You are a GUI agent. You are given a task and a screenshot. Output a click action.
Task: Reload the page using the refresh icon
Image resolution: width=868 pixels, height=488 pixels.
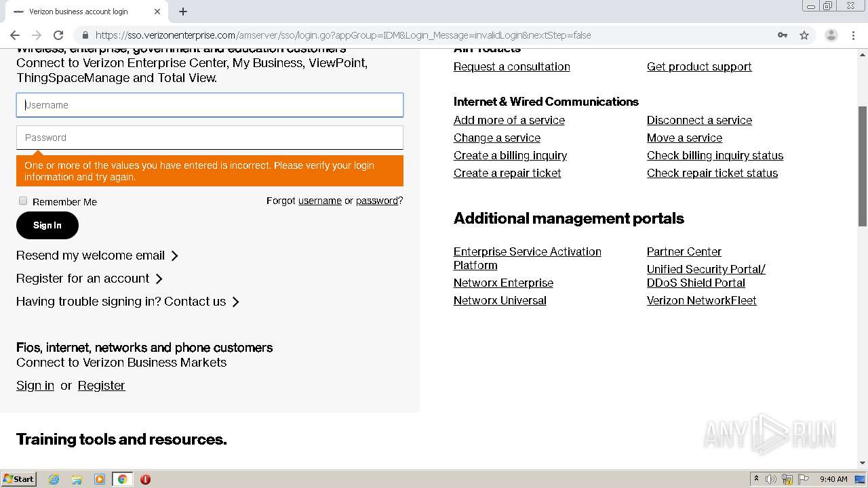58,35
